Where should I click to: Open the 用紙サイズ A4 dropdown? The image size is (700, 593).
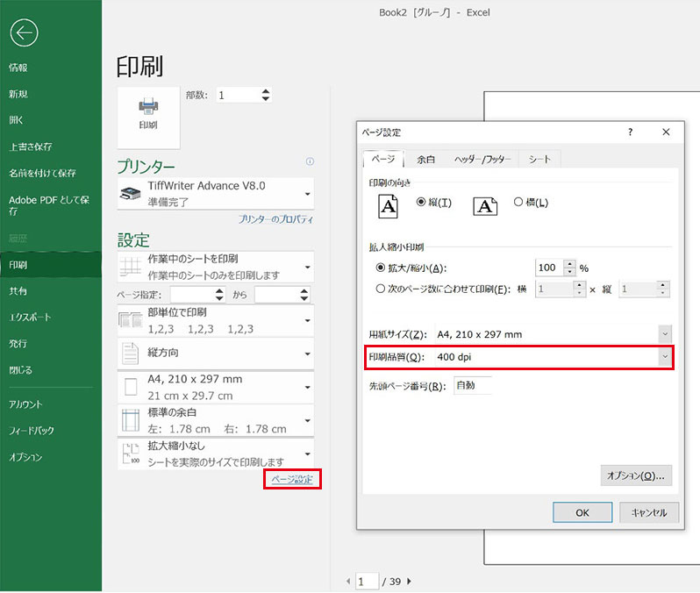point(664,334)
